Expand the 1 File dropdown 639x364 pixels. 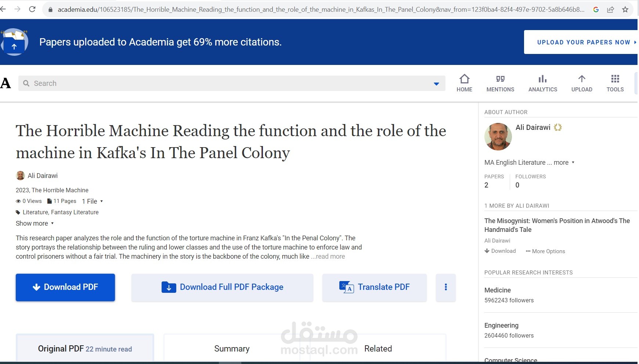[x=93, y=201]
